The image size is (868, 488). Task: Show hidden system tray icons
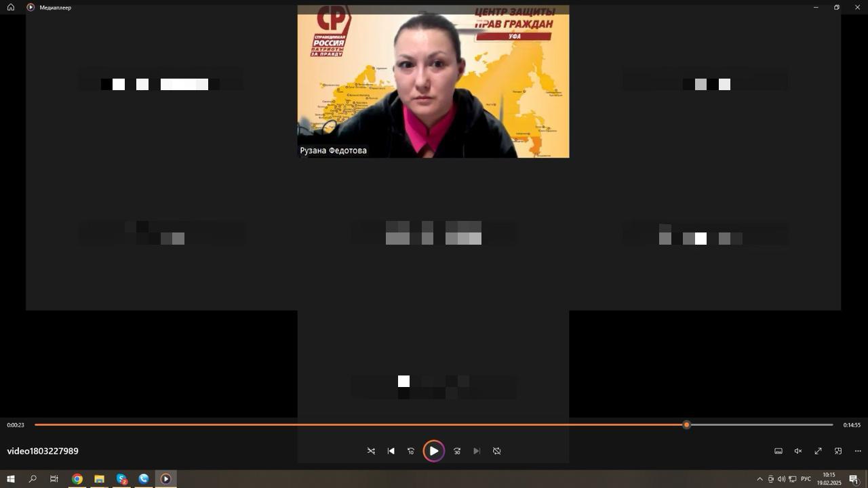[x=759, y=479]
